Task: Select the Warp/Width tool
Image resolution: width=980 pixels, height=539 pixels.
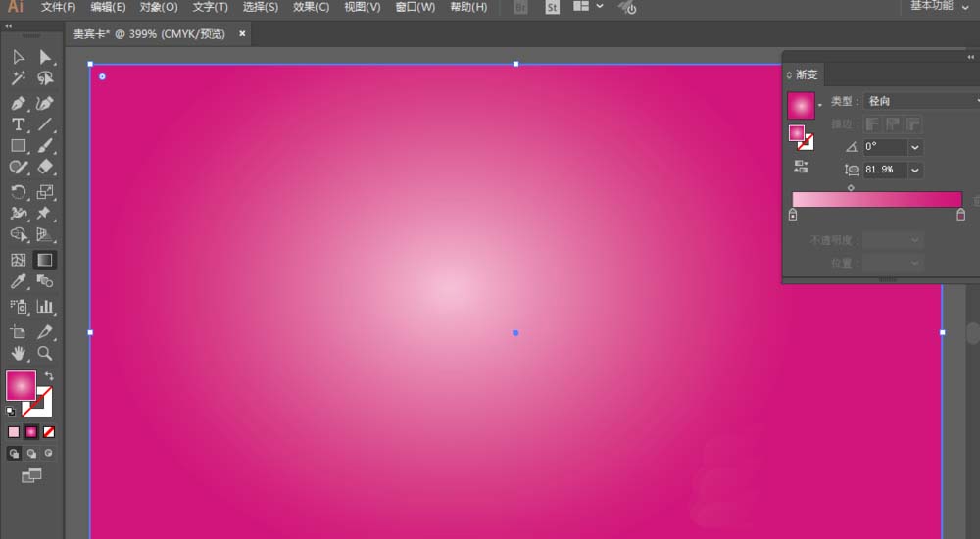Action: pyautogui.click(x=18, y=214)
